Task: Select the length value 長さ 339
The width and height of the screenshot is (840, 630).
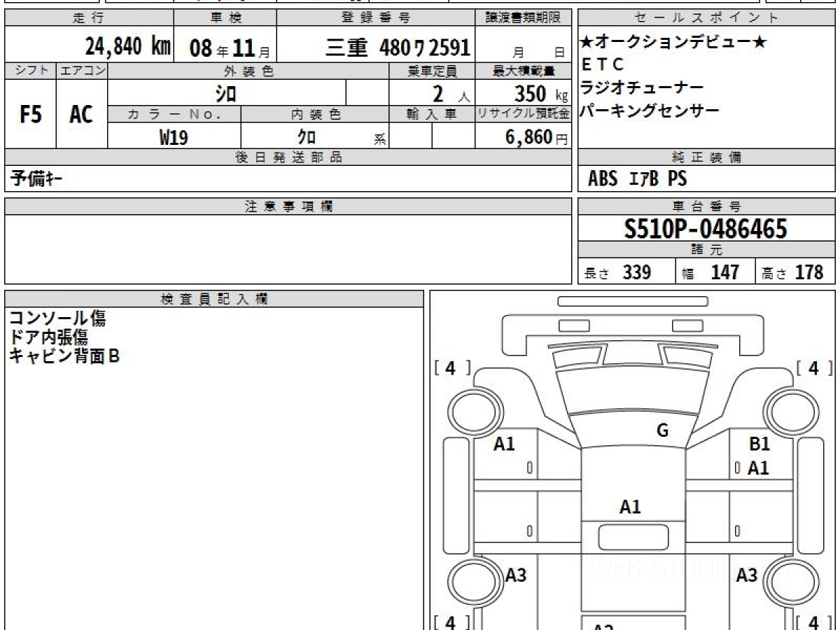Action: click(617, 272)
